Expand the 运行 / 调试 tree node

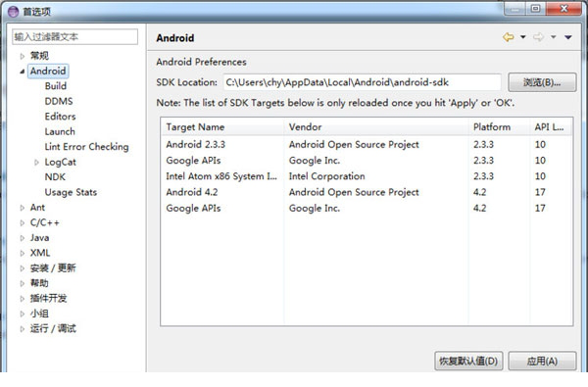tap(23, 329)
